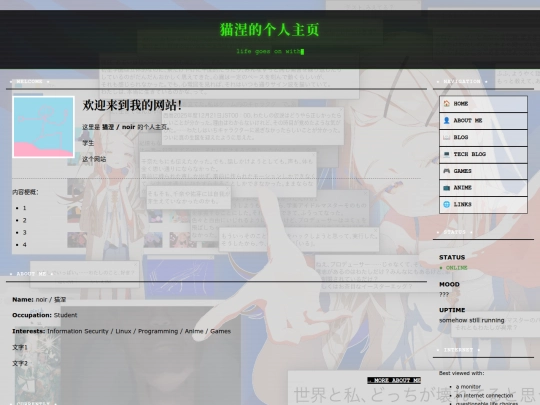Viewport: 540px width, 405px height.
Task: Open the BLOG navigation entry
Action: coord(483,137)
